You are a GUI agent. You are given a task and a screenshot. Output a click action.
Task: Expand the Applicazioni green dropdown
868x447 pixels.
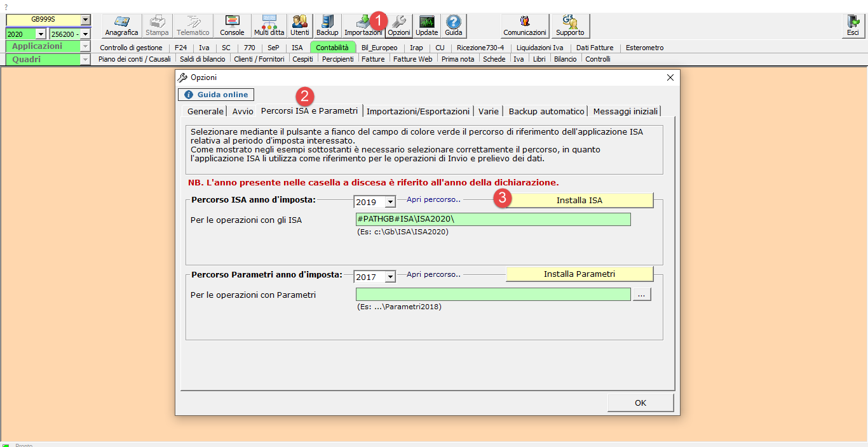coord(85,46)
